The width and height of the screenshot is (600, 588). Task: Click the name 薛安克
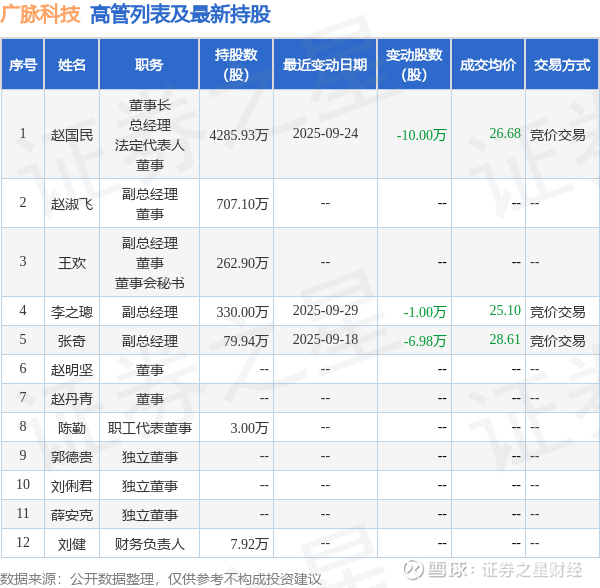[x=72, y=515]
